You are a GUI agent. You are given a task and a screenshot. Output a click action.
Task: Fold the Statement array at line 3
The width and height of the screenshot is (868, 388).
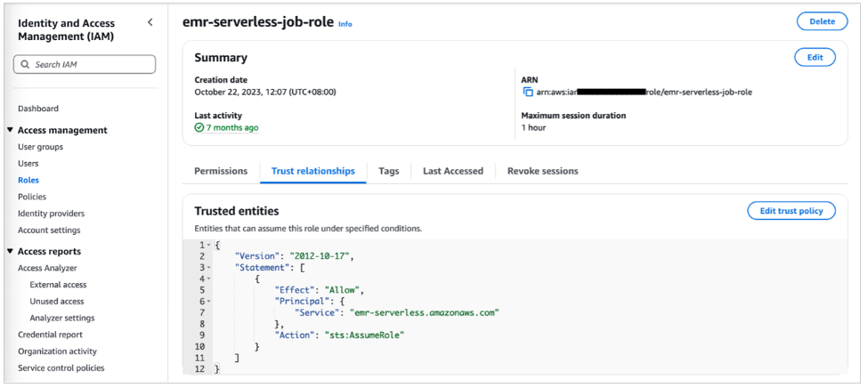click(208, 268)
